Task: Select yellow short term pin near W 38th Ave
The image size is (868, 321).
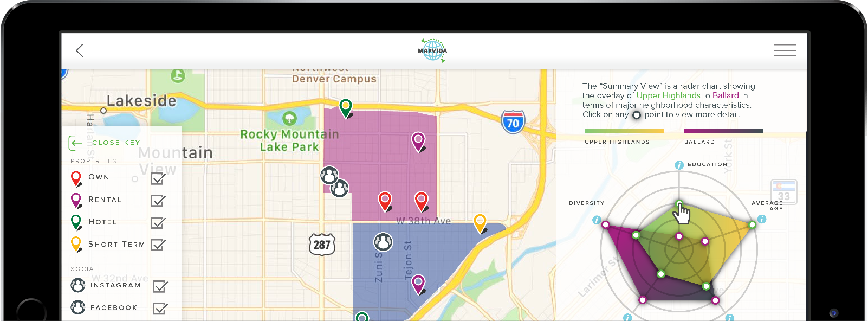Action: click(x=480, y=223)
